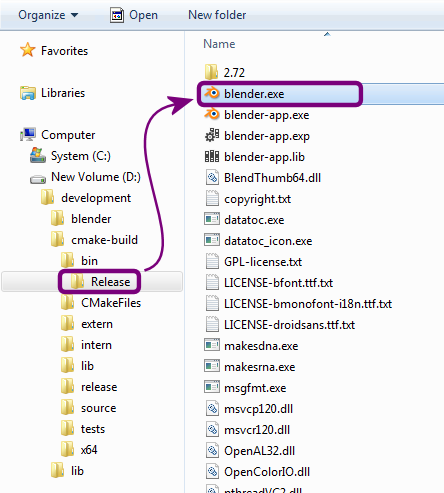Select the file name OpenColorIO.dll
Viewport: 444px width, 493px height.
click(267, 472)
